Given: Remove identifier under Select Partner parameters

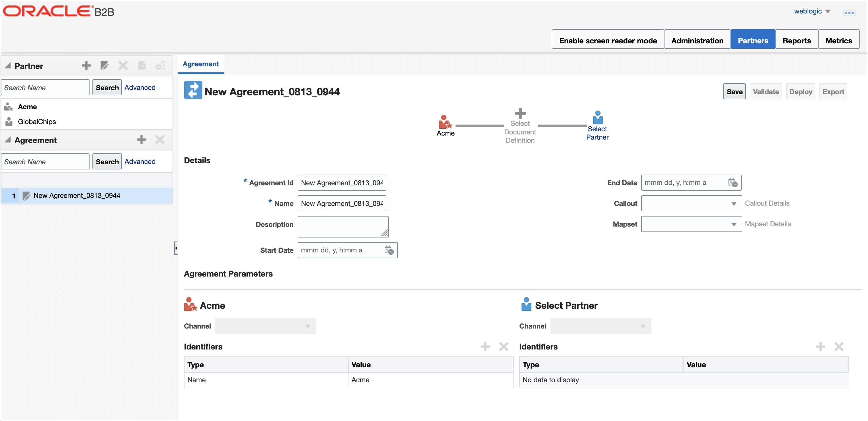Looking at the screenshot, I should [839, 347].
